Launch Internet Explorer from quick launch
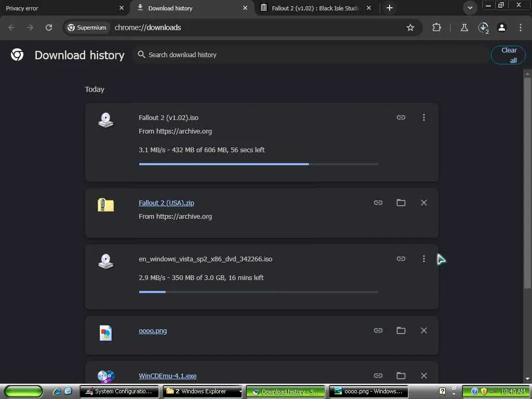This screenshot has width=532, height=399. [57, 391]
